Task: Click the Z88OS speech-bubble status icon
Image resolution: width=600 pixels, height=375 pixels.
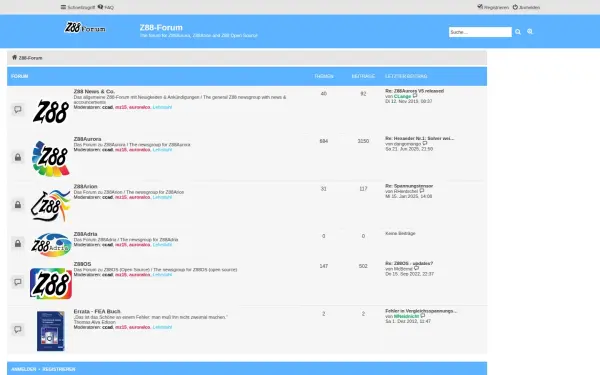Action: click(x=18, y=282)
